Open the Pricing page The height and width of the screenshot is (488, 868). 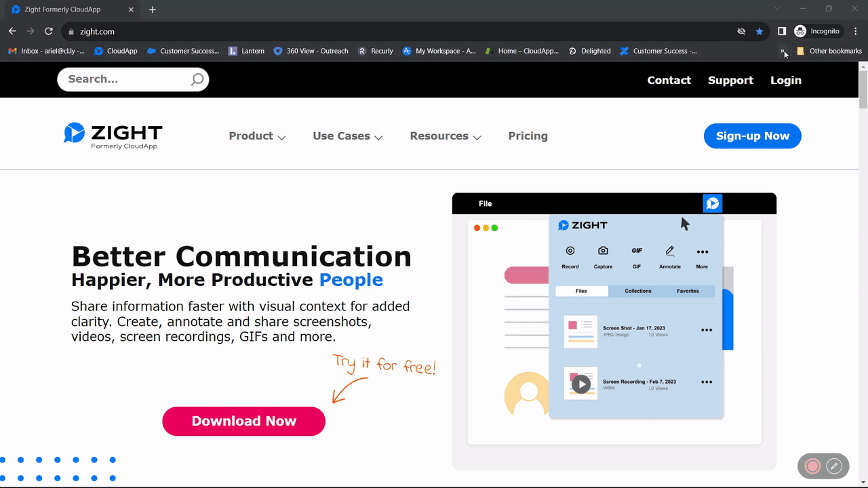pyautogui.click(x=528, y=136)
